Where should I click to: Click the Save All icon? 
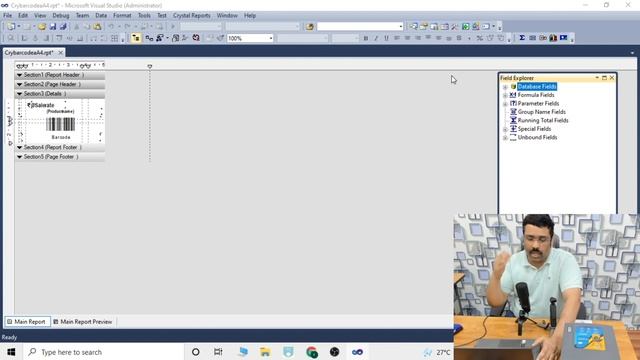coord(63,27)
